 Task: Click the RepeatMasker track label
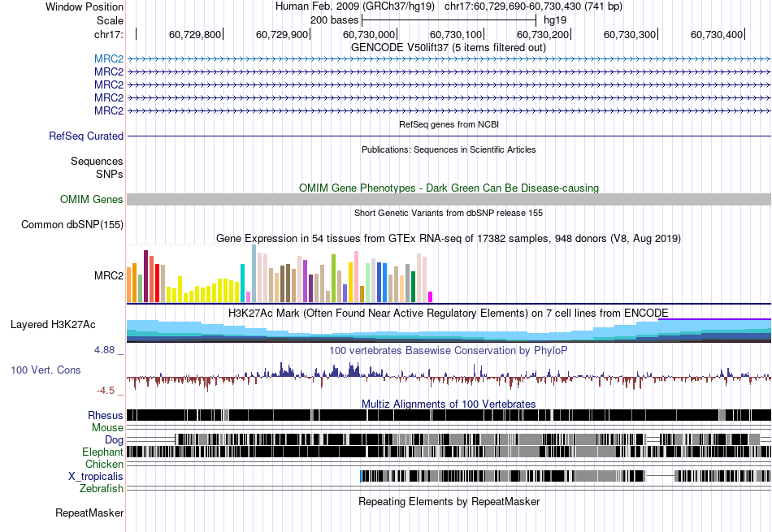(89, 513)
